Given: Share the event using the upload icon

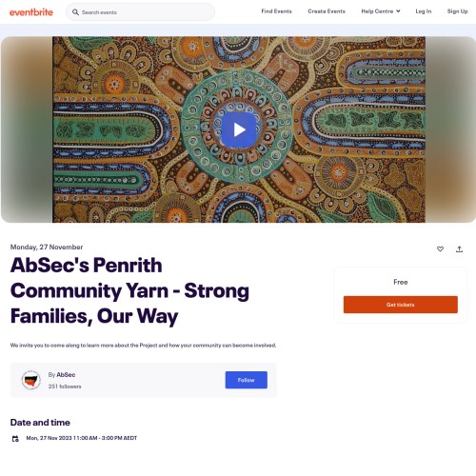Looking at the screenshot, I should (459, 249).
